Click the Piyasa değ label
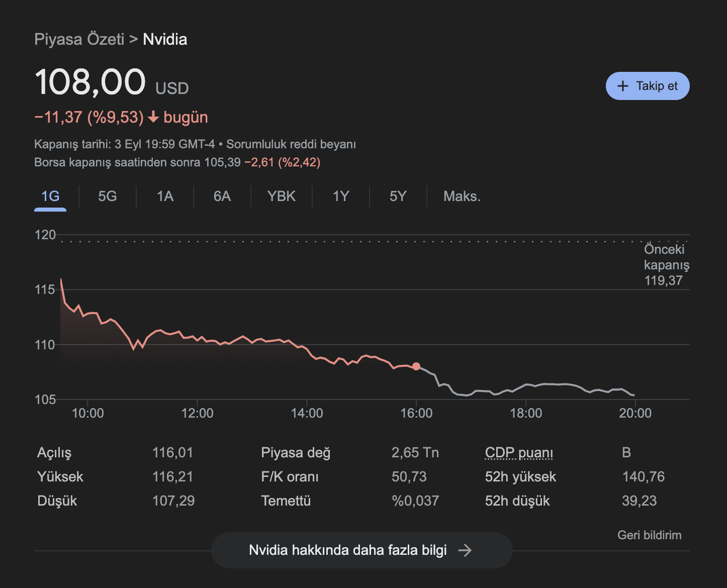Image resolution: width=727 pixels, height=588 pixels. 296,453
